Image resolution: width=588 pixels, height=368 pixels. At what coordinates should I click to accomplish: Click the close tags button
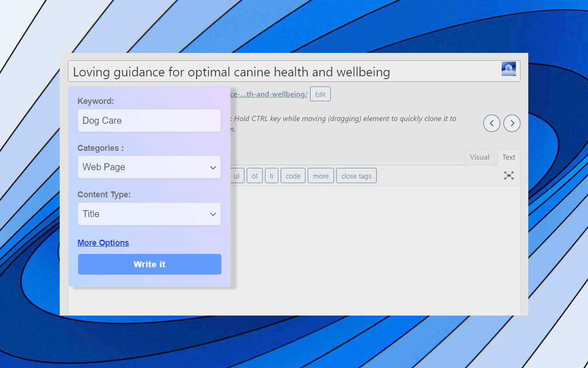pyautogui.click(x=356, y=176)
